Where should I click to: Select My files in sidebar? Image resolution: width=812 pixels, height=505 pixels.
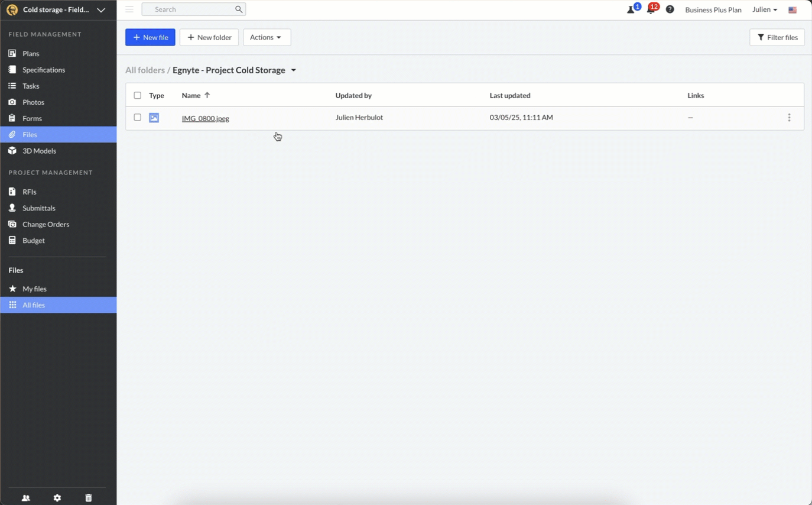[34, 289]
